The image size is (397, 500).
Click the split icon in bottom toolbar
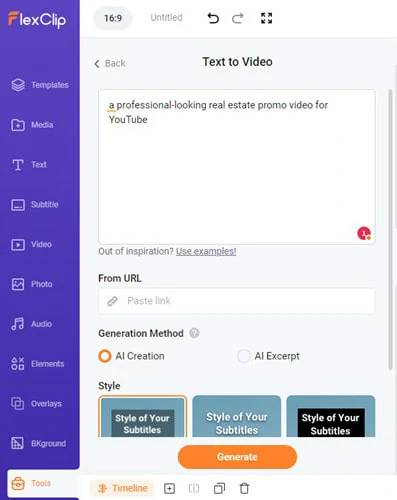click(194, 489)
